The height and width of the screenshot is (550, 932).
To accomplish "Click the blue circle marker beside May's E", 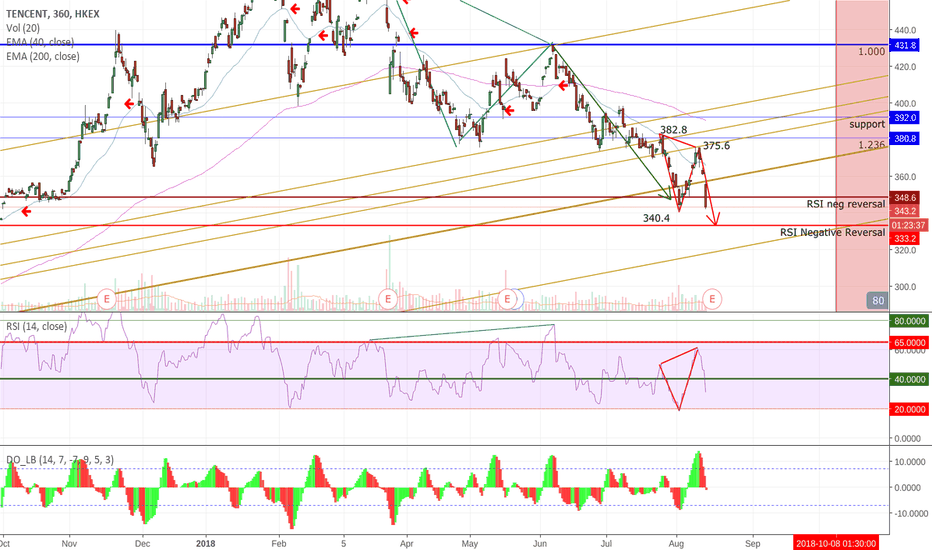I will tap(518, 298).
